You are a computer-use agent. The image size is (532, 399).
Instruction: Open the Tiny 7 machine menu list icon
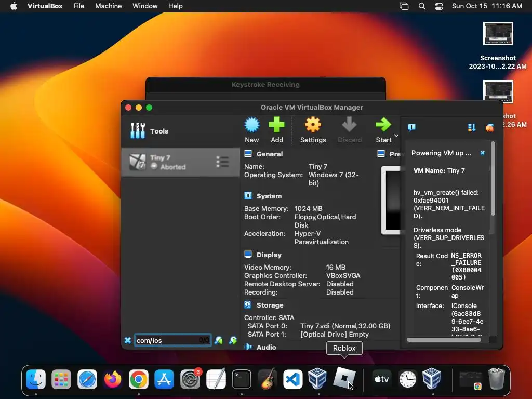click(222, 162)
